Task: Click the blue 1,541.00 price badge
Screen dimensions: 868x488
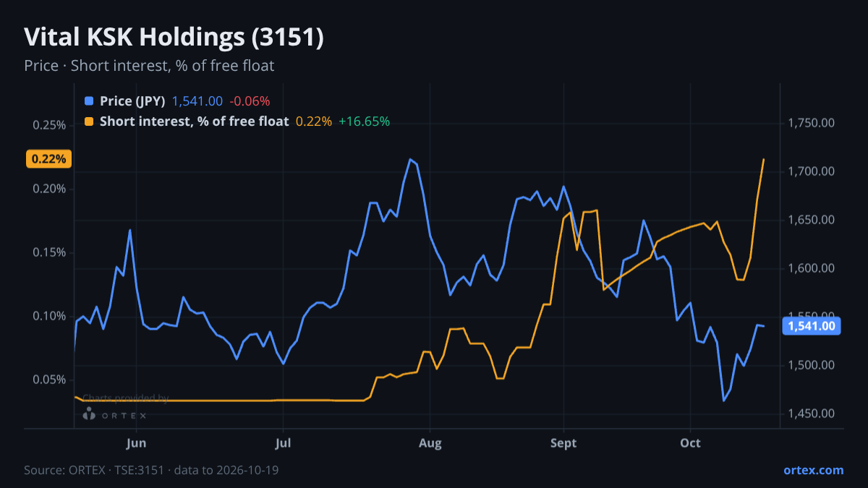Action: click(812, 326)
